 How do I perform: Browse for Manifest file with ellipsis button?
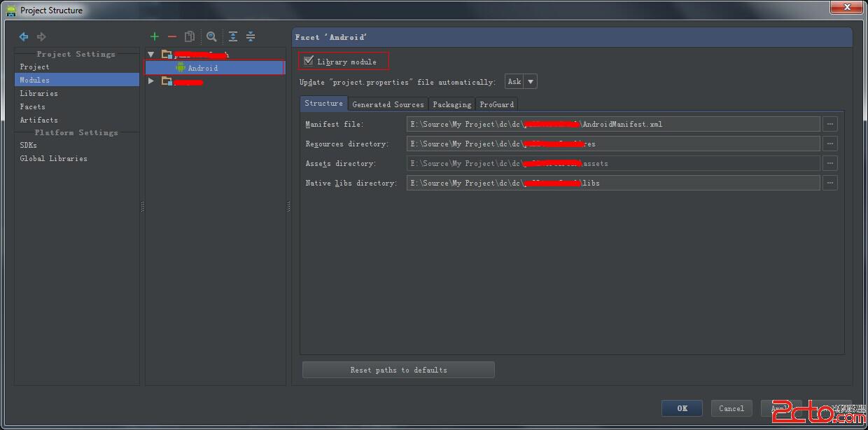point(830,124)
